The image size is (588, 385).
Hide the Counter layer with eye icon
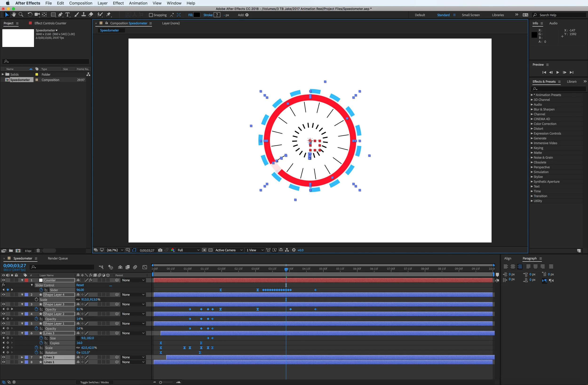coord(4,280)
